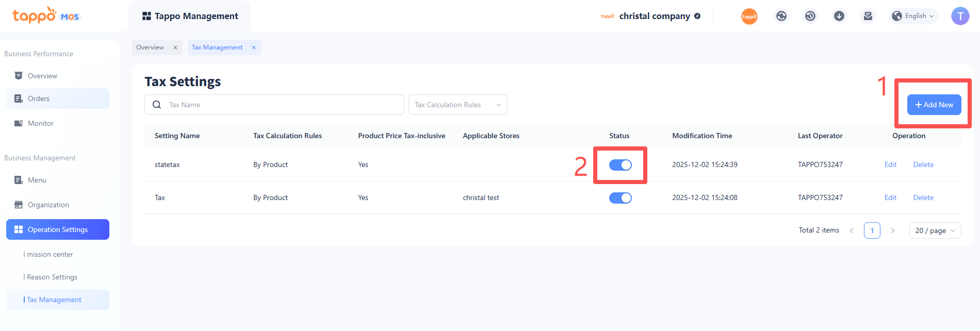This screenshot has height=331, width=980.
Task: Click the switch company icon beside christal company
Action: (697, 16)
